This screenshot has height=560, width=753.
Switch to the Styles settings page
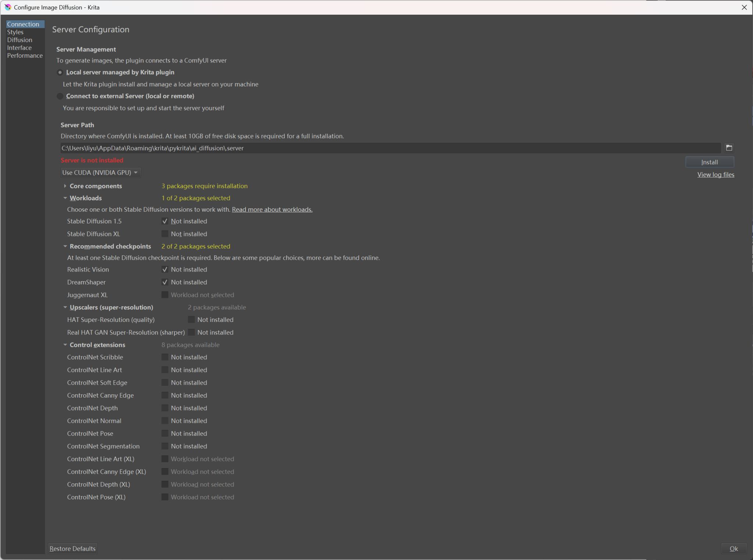[x=15, y=32]
